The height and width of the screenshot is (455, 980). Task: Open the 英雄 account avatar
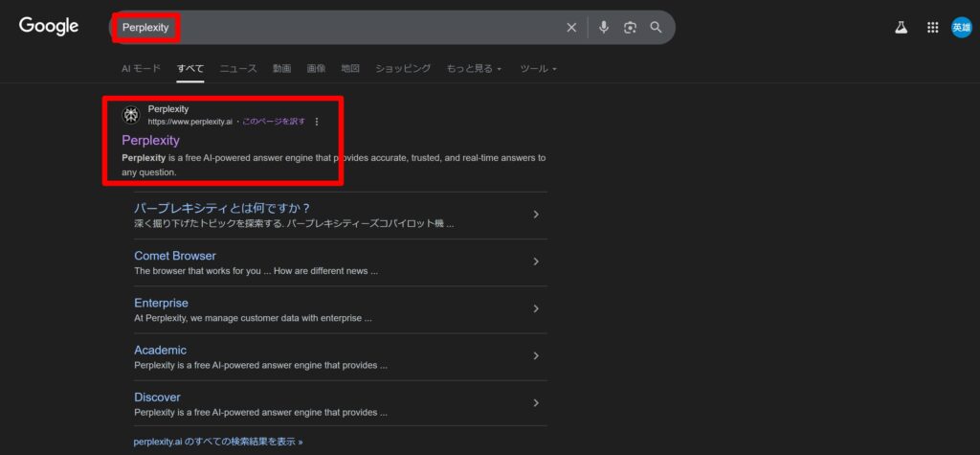961,28
